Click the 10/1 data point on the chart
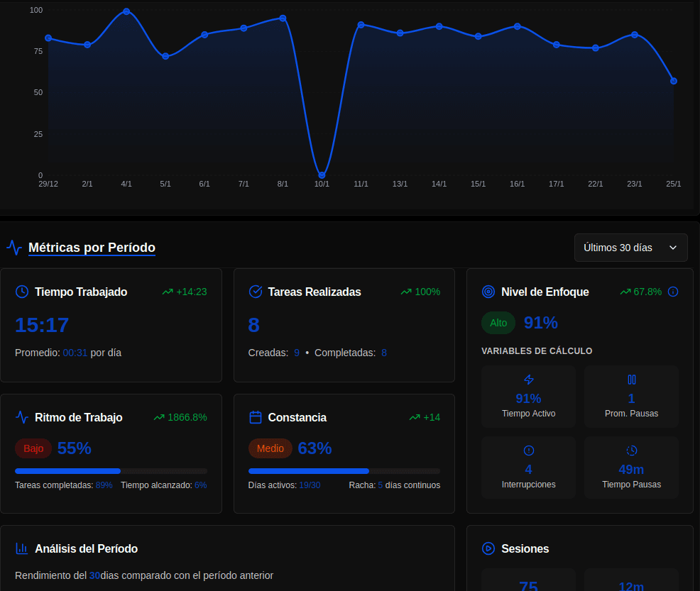This screenshot has height=591, width=700. 322,175
